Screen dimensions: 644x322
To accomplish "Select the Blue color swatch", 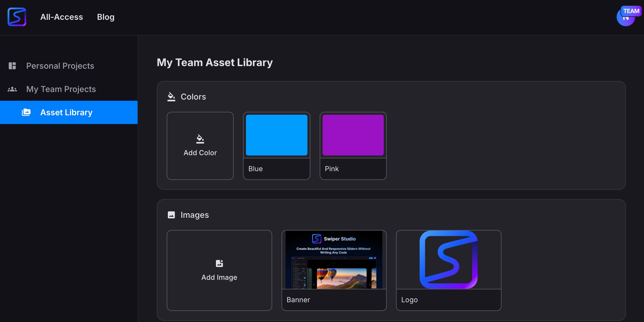I will click(277, 135).
